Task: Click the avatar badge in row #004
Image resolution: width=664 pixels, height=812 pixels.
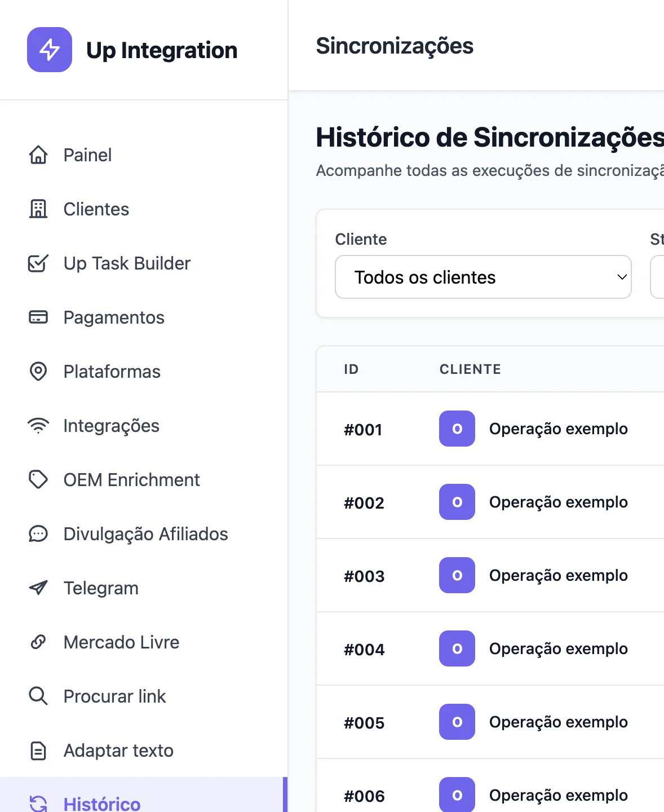Action: click(457, 648)
